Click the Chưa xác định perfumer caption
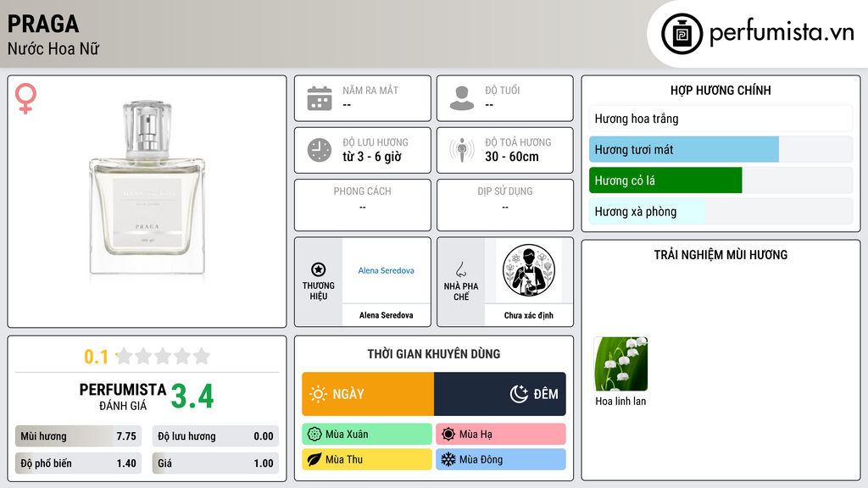This screenshot has height=488, width=868. (529, 315)
